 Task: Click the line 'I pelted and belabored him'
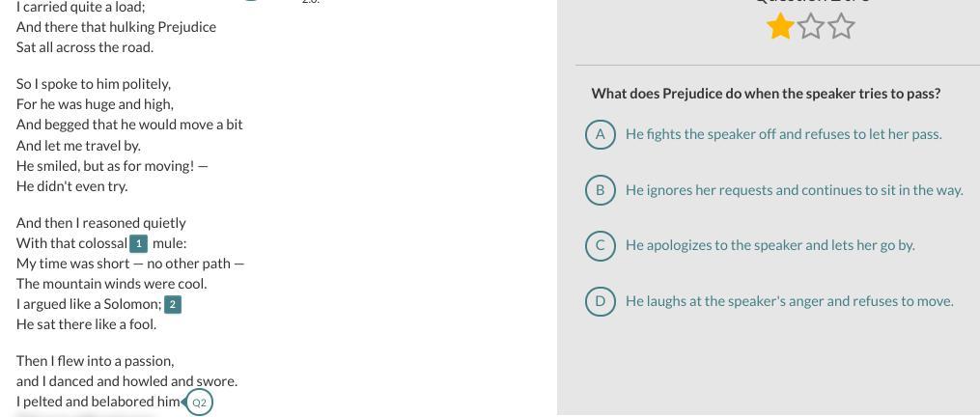[x=98, y=402]
